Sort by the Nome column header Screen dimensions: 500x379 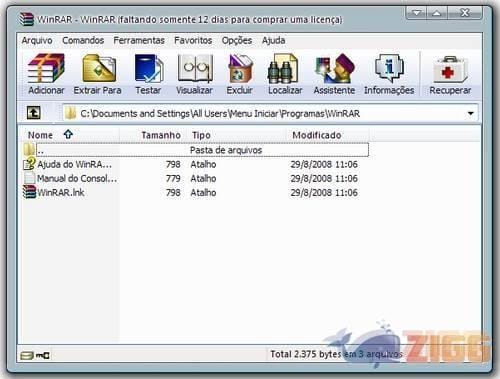tap(40, 135)
